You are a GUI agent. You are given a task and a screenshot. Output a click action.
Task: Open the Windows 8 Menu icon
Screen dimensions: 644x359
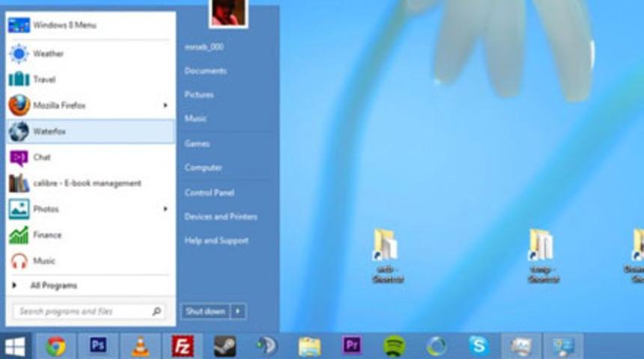point(19,25)
